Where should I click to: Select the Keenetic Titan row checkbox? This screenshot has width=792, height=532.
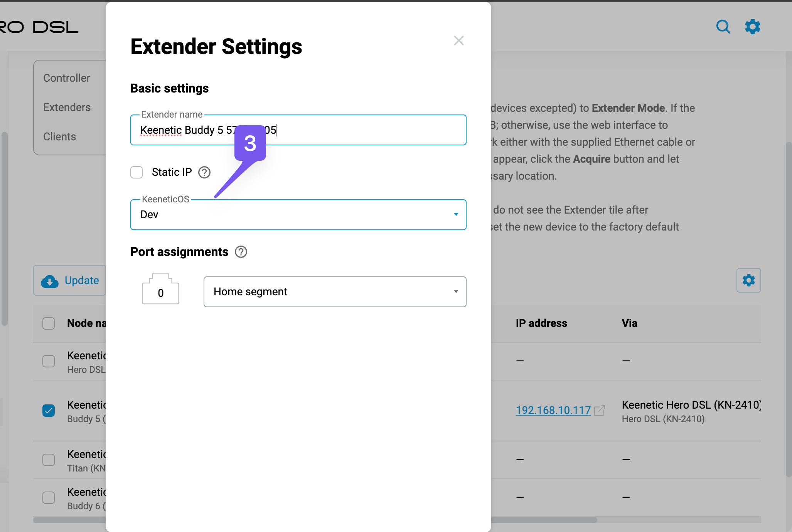pos(49,460)
